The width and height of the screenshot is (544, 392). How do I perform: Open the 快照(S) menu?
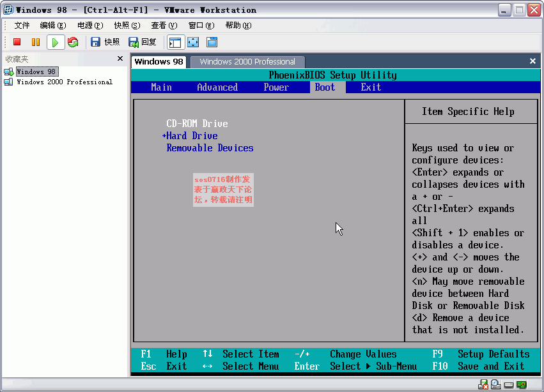click(x=127, y=26)
